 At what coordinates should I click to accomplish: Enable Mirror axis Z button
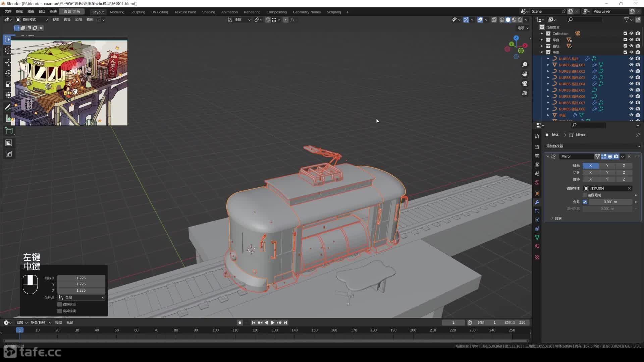624,166
